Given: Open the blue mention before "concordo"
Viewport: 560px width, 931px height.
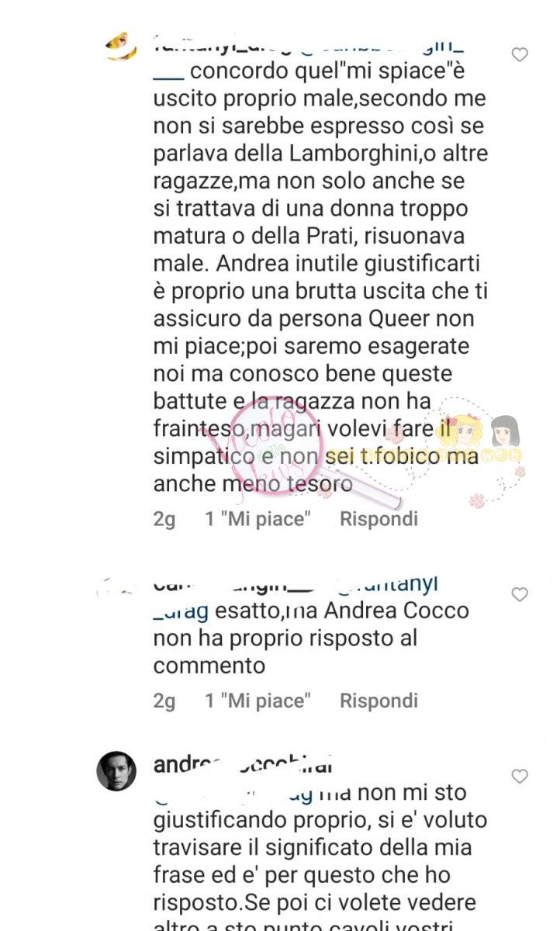Looking at the screenshot, I should pyautogui.click(x=168, y=72).
